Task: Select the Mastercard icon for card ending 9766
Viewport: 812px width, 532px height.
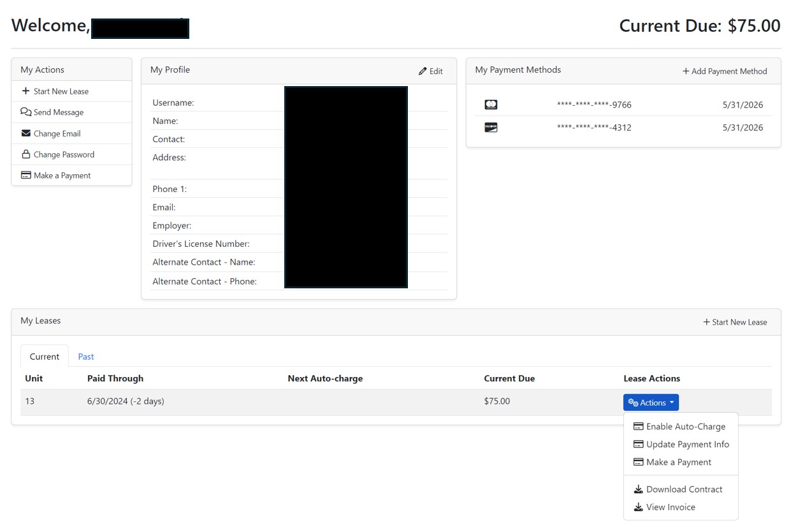Action: point(491,105)
